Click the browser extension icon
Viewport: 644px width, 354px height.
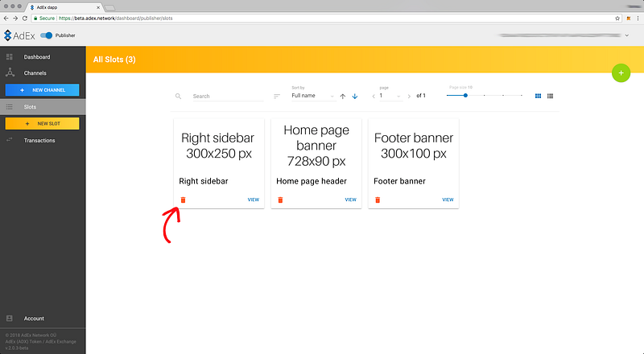pos(629,18)
